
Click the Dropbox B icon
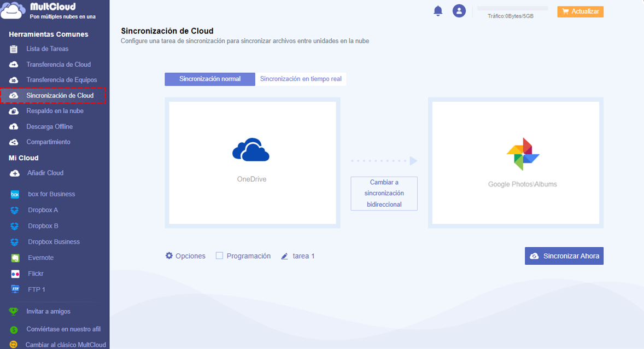(x=15, y=226)
